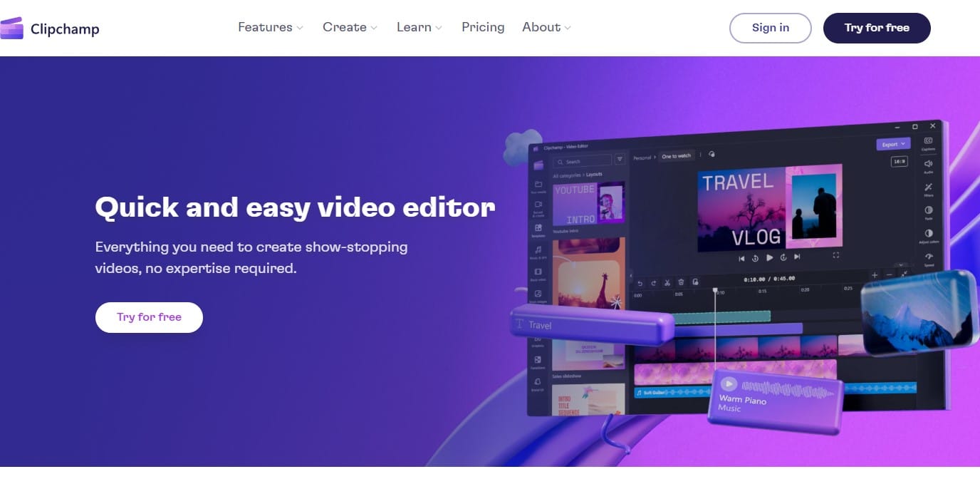Screen dimensions: 980x479
Task: Click the Sign in button
Action: coord(771,28)
